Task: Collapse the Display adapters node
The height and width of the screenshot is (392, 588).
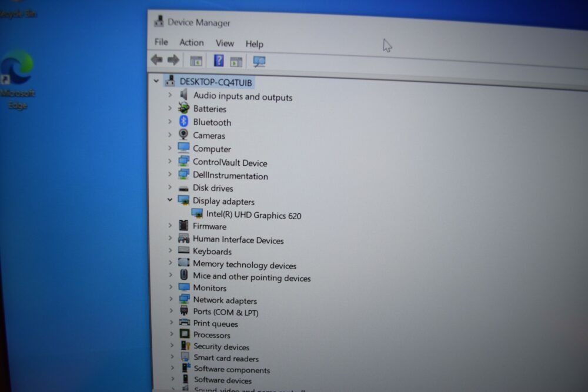Action: pyautogui.click(x=170, y=200)
